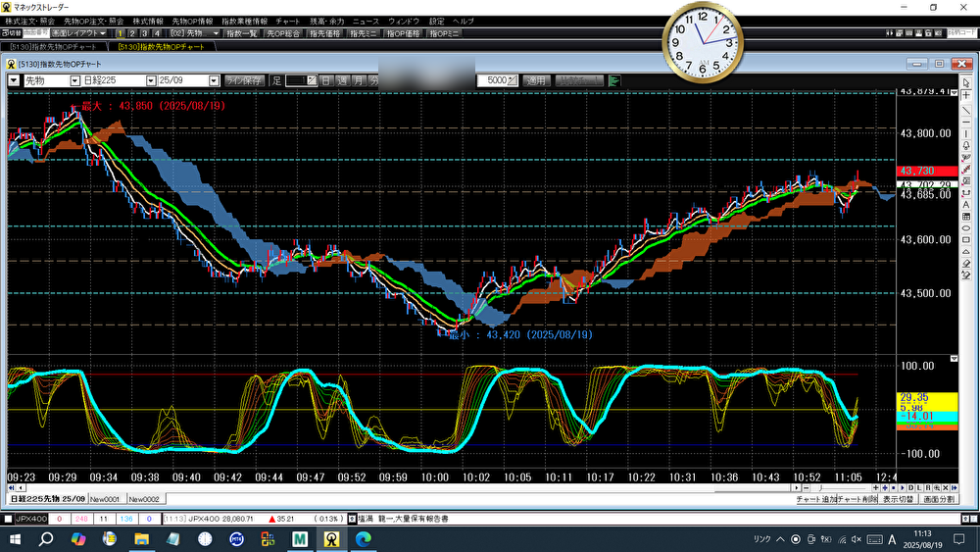Select the New0002 chart tab
The width and height of the screenshot is (980, 552).
coord(144,499)
